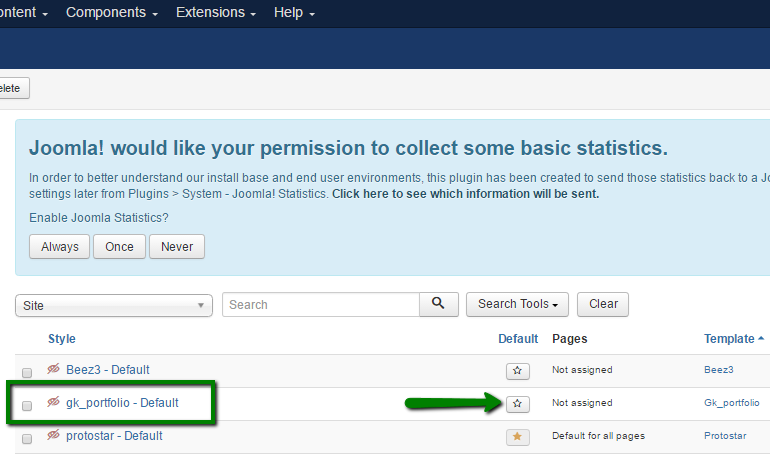Open the Beez3 - Default style
Image resolution: width=770 pixels, height=473 pixels.
tap(108, 370)
